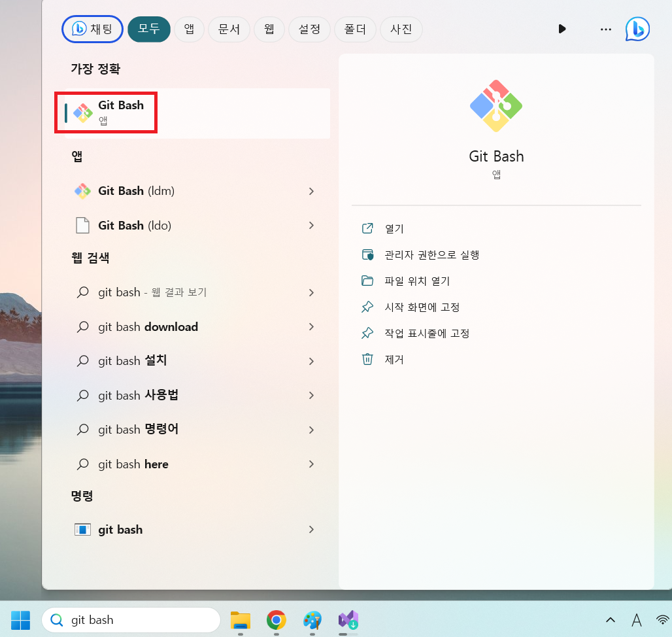
Task: Click search icon beside 'git bash 명령어'
Action: [83, 430]
